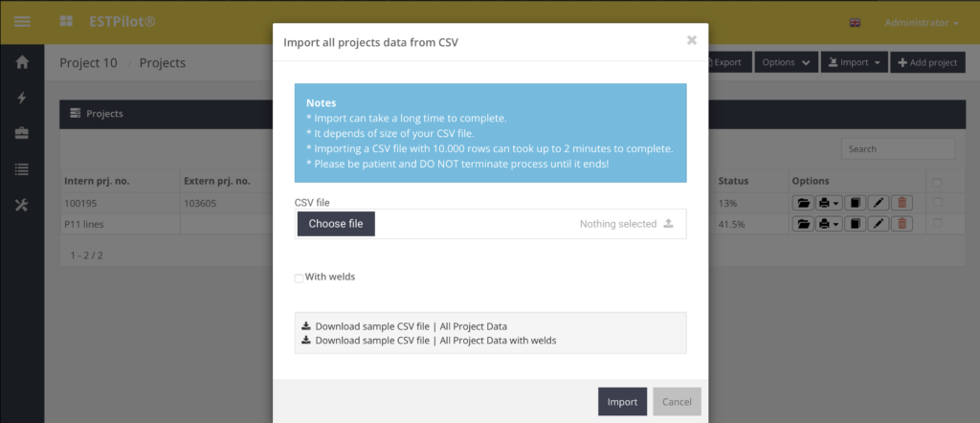Download sample CSV All Project Data with welds
Viewport: 980px width, 423px height.
[435, 340]
